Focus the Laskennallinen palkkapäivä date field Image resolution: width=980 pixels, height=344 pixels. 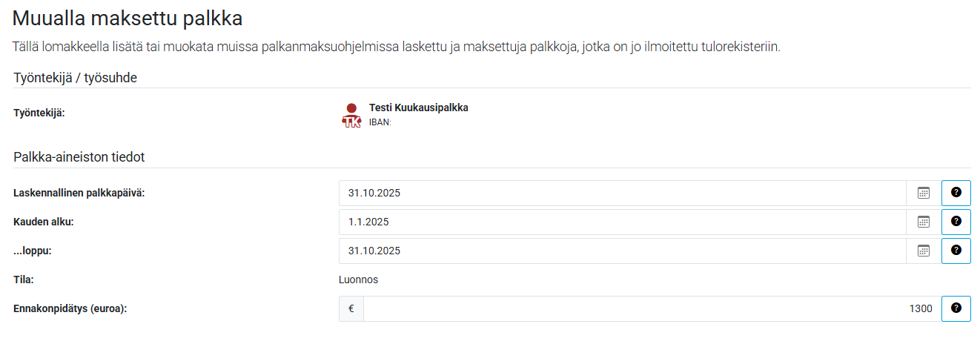point(623,193)
